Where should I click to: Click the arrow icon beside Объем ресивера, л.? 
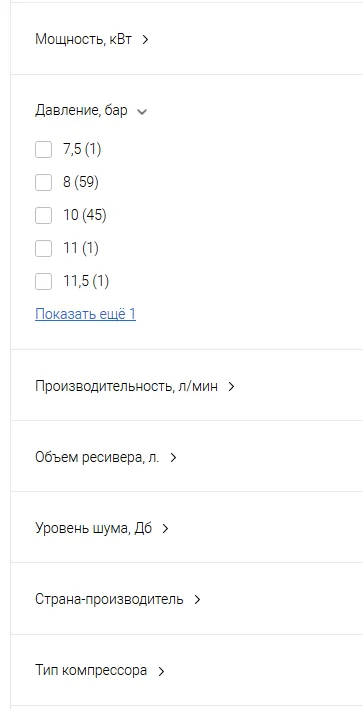click(x=173, y=458)
